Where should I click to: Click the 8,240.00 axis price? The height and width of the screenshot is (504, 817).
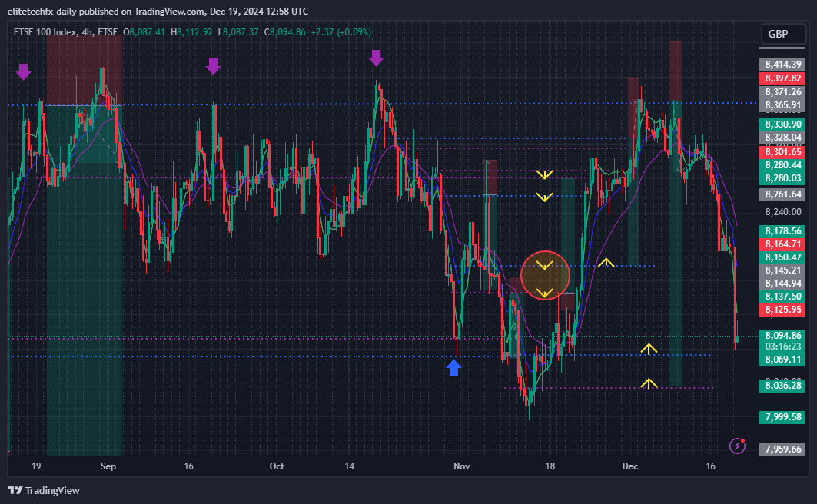coord(782,212)
